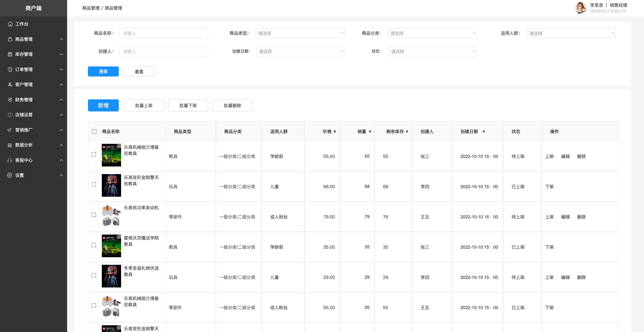This screenshot has width=644, height=332.
Task: Click the 营销推广 paper plane icon
Action: pos(9,130)
